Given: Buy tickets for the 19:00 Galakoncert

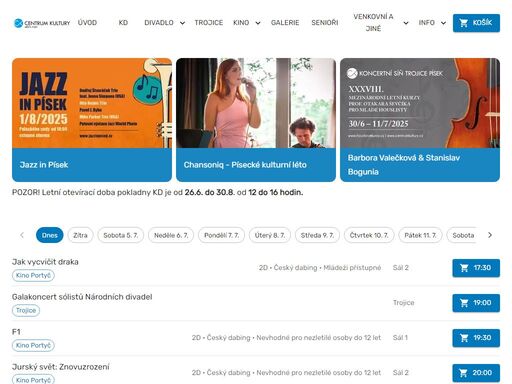Looking at the screenshot, I should pyautogui.click(x=476, y=303).
